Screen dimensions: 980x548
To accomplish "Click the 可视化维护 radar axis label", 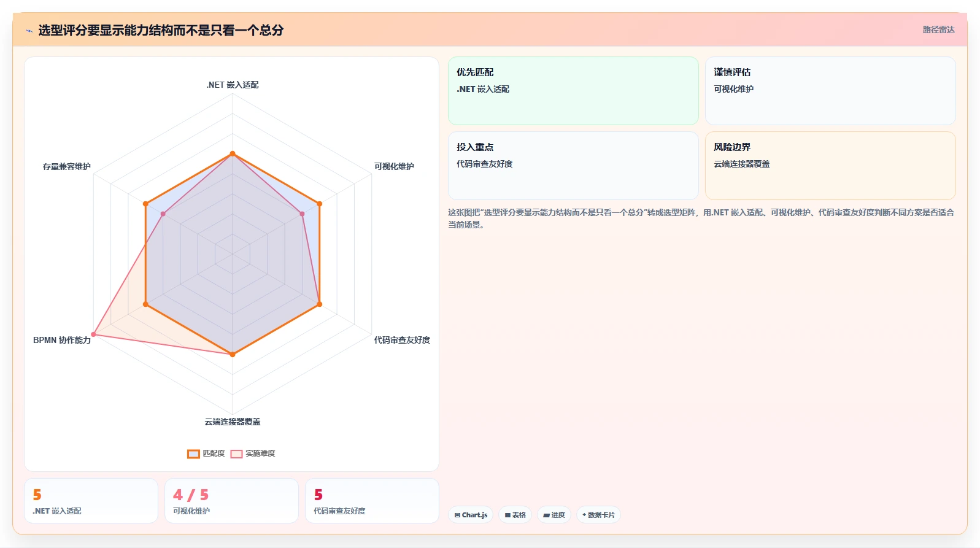I will (394, 166).
